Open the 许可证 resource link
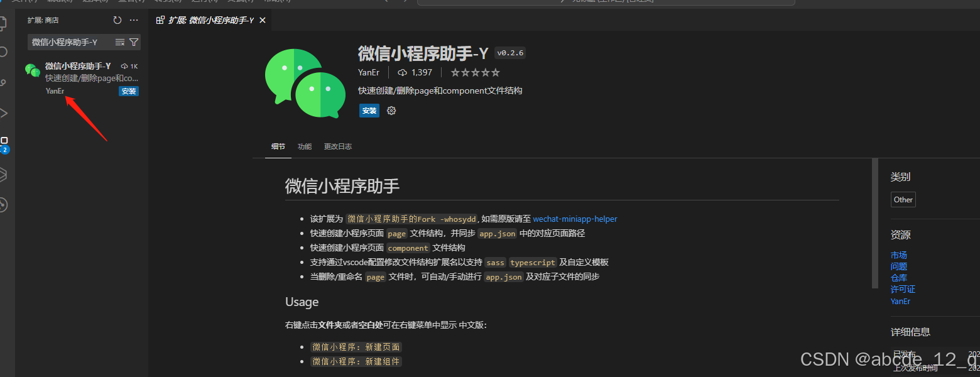 pyautogui.click(x=903, y=289)
